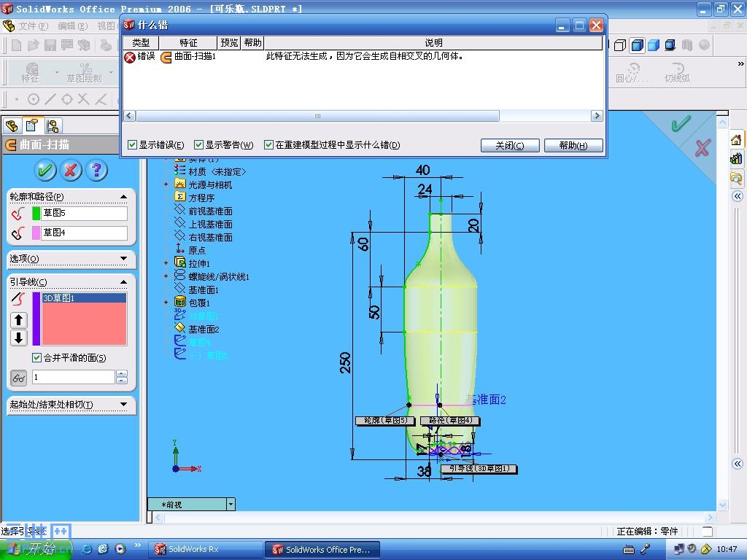
Task: Open the Design Library icon in task pane
Action: [x=737, y=158]
